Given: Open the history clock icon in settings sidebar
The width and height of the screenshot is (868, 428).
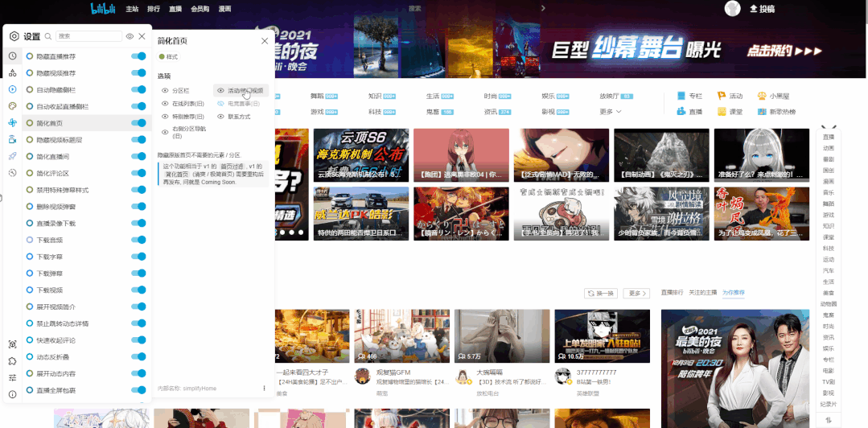Looking at the screenshot, I should [x=12, y=56].
